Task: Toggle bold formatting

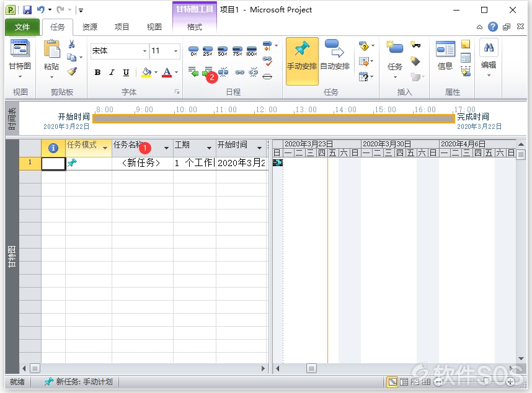Action: (97, 73)
